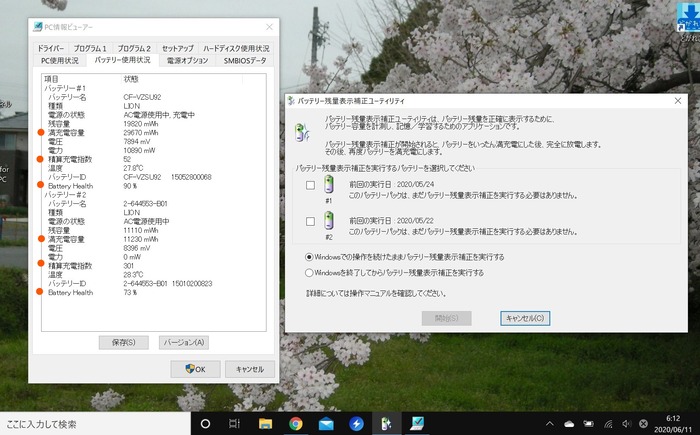700x435 pixels.
Task: Select the '8396 mV' voltage value
Action: point(137,248)
